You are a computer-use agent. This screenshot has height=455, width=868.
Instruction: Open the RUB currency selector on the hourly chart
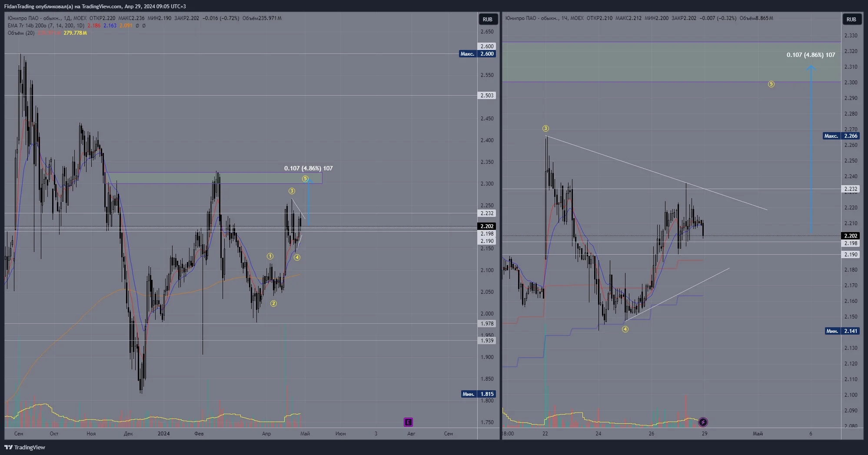click(851, 19)
